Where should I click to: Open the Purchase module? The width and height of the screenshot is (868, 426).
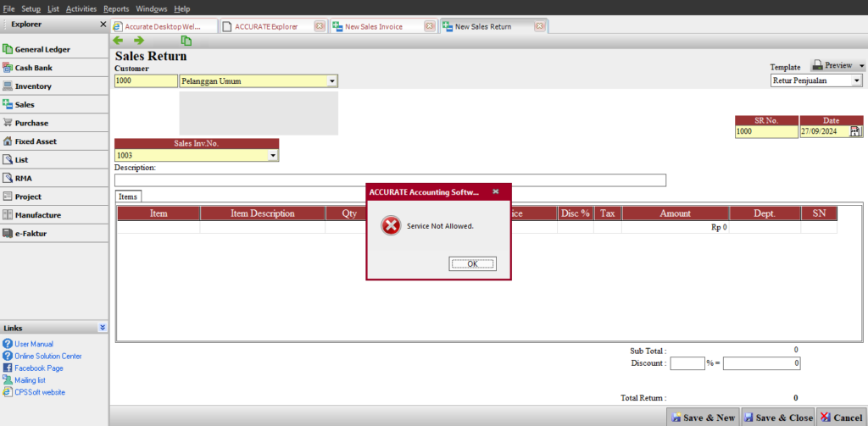(53, 123)
